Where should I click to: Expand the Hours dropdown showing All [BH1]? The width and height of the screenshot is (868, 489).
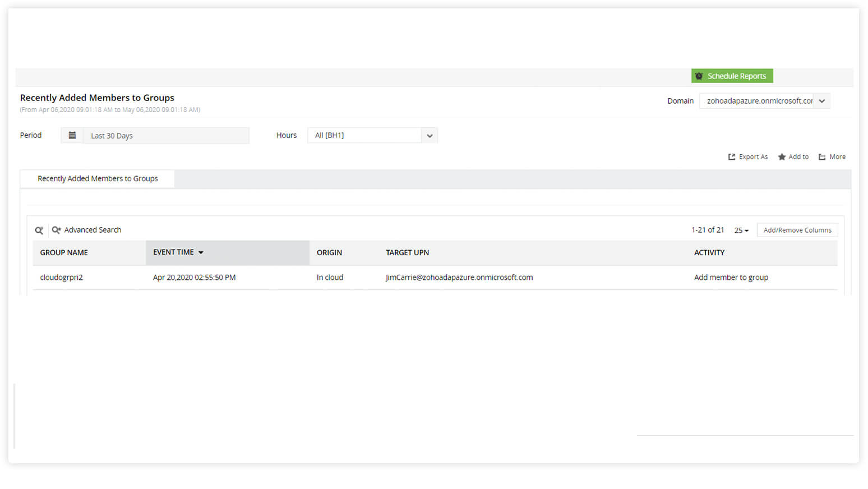(430, 135)
